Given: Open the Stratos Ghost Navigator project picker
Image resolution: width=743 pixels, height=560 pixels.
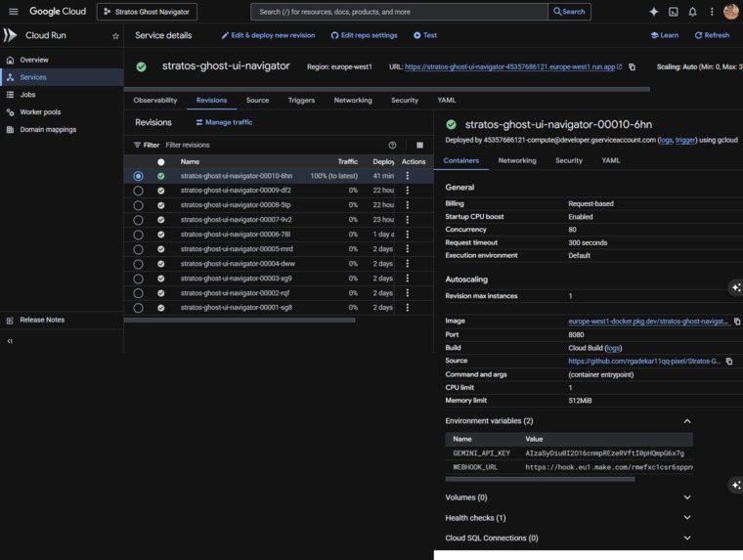Looking at the screenshot, I should coord(147,12).
